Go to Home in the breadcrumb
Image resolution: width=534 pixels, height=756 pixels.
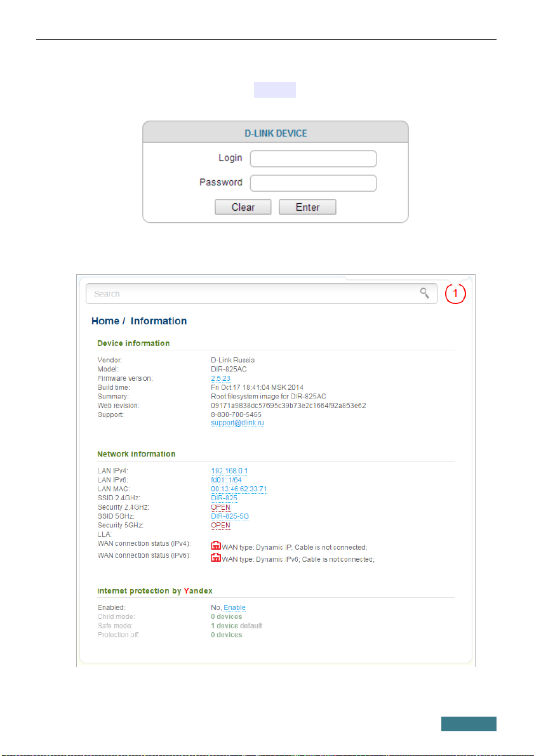point(105,321)
